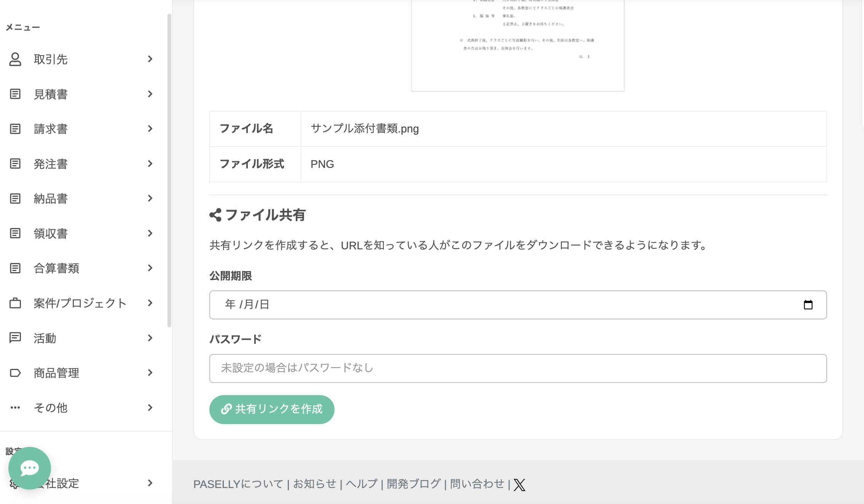Click the 共有リンクを作成 button

(x=272, y=409)
